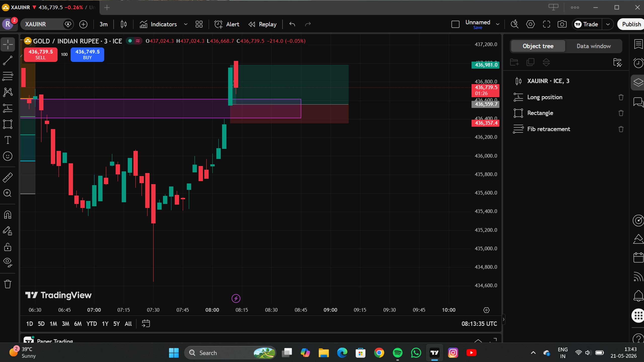
Task: Open the chats panel icon
Action: pos(638,102)
